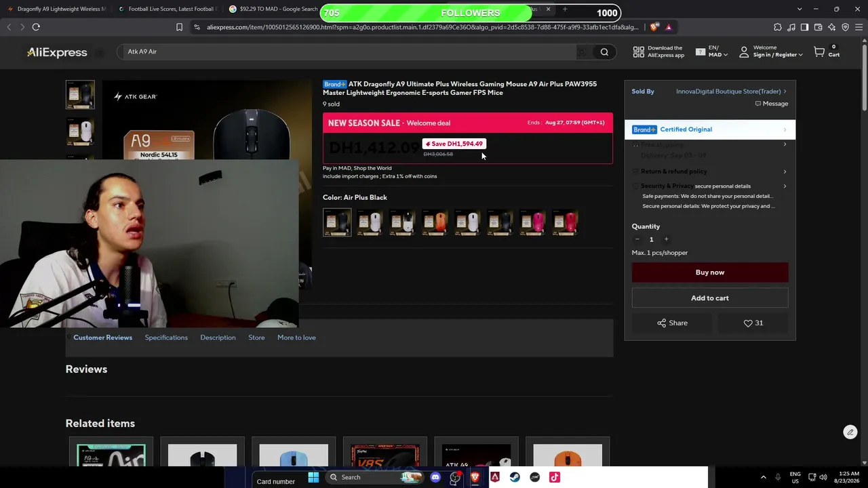Open the Customer Reviews section tab
This screenshot has width=868, height=488.
103,338
